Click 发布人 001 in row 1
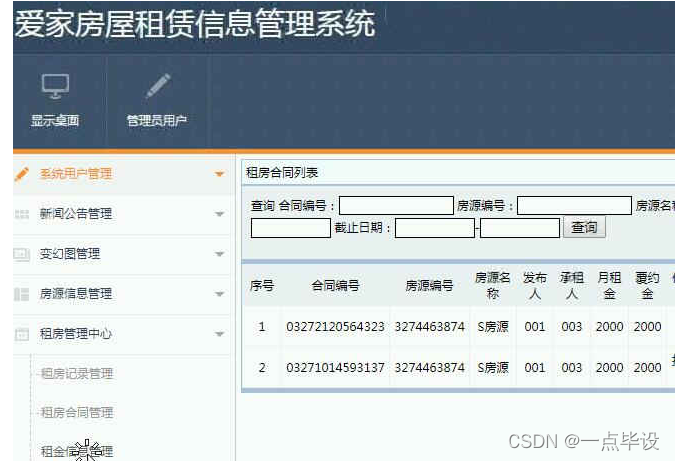The height and width of the screenshot is (461, 675). pos(535,327)
